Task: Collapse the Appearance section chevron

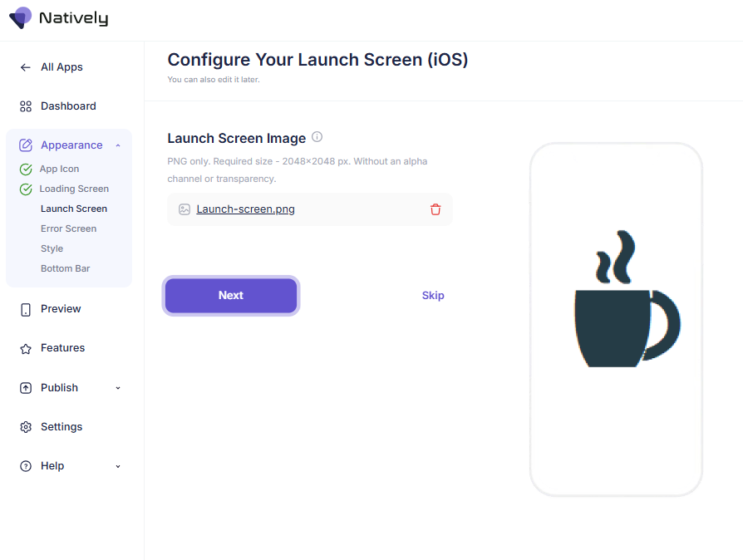Action: point(118,145)
